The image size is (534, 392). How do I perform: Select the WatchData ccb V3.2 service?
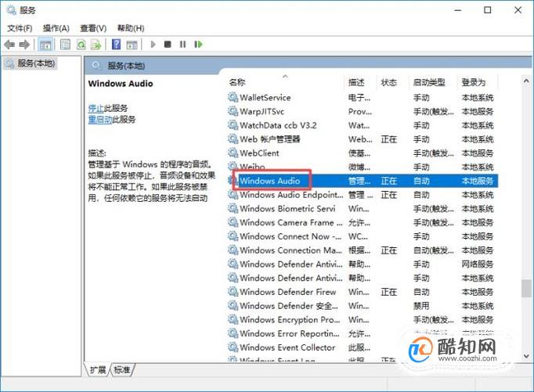(x=363, y=125)
